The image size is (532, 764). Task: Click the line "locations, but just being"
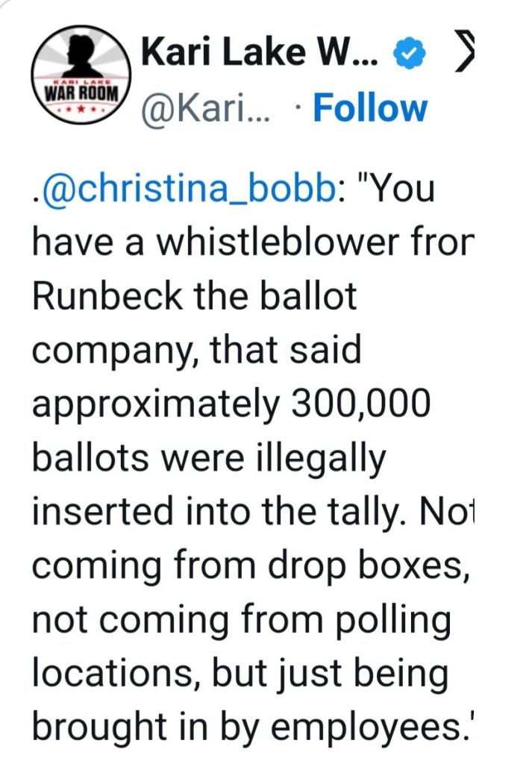point(240,672)
